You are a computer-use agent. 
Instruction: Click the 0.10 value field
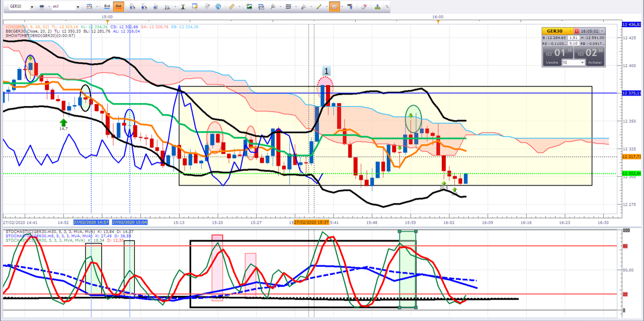574,43
